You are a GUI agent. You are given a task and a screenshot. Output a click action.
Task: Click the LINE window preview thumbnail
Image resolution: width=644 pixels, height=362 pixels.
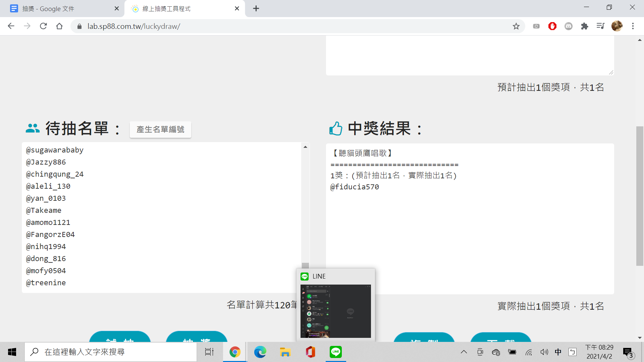pyautogui.click(x=335, y=311)
